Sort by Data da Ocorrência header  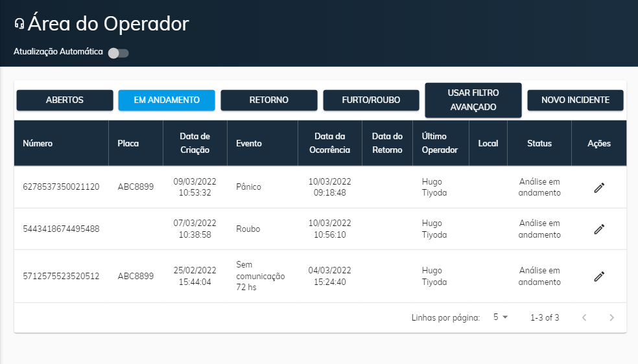pyautogui.click(x=329, y=143)
